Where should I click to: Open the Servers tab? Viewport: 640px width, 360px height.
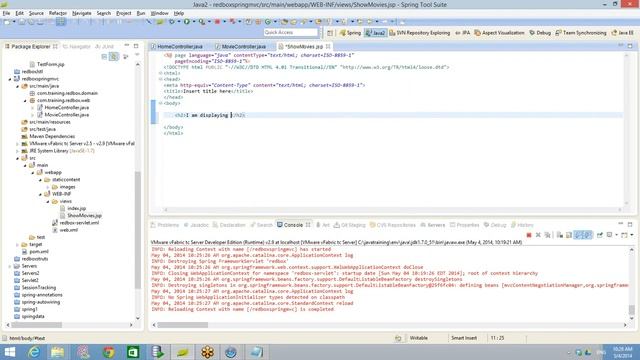pyautogui.click(x=433, y=225)
